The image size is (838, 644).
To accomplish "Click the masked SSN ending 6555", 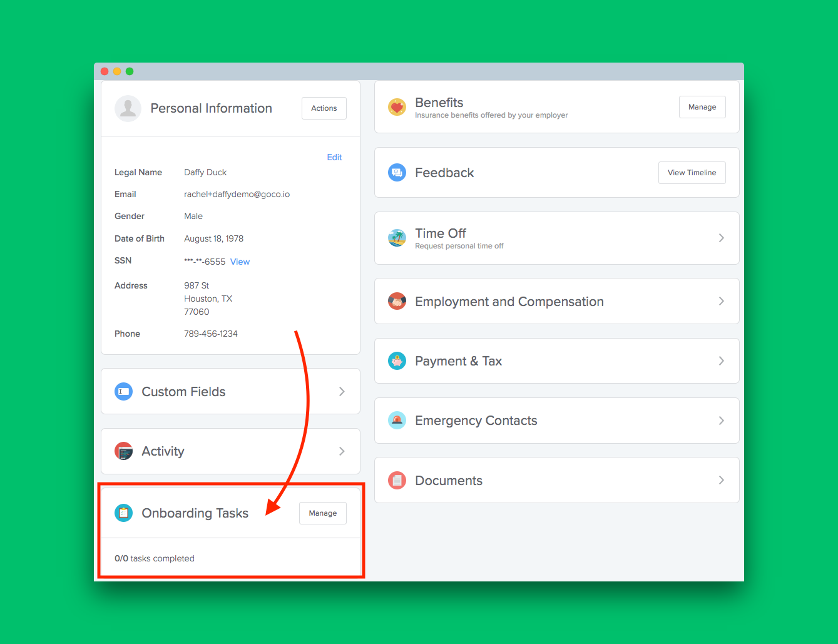I will (205, 262).
